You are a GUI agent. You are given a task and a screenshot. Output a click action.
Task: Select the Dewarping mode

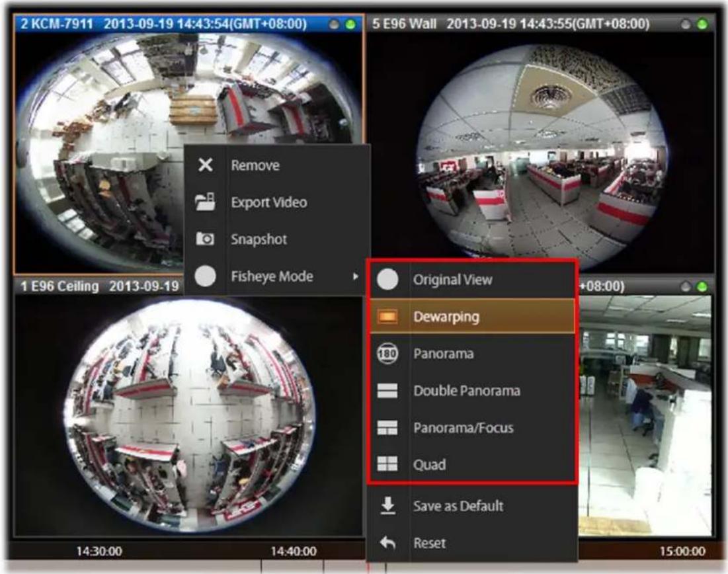click(472, 317)
